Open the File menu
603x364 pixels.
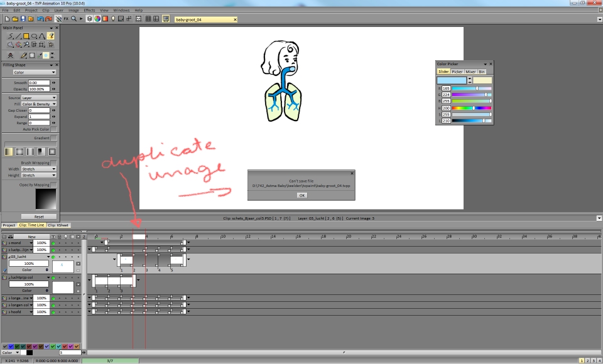(6, 11)
